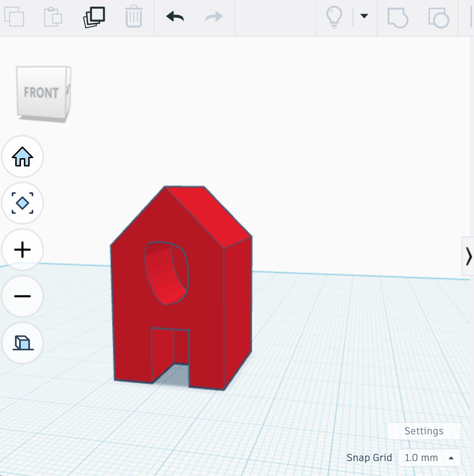The width and height of the screenshot is (474, 476).
Task: Reset camera with Home view button
Action: pyautogui.click(x=22, y=156)
